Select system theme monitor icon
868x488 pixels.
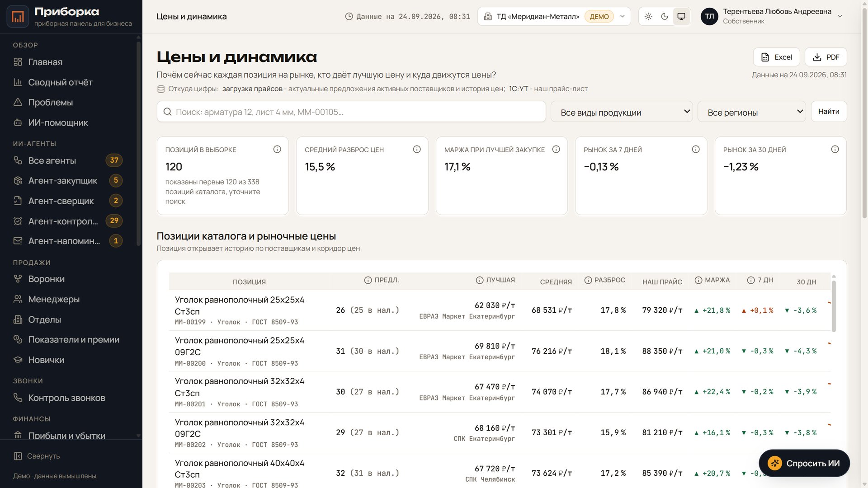tap(681, 16)
